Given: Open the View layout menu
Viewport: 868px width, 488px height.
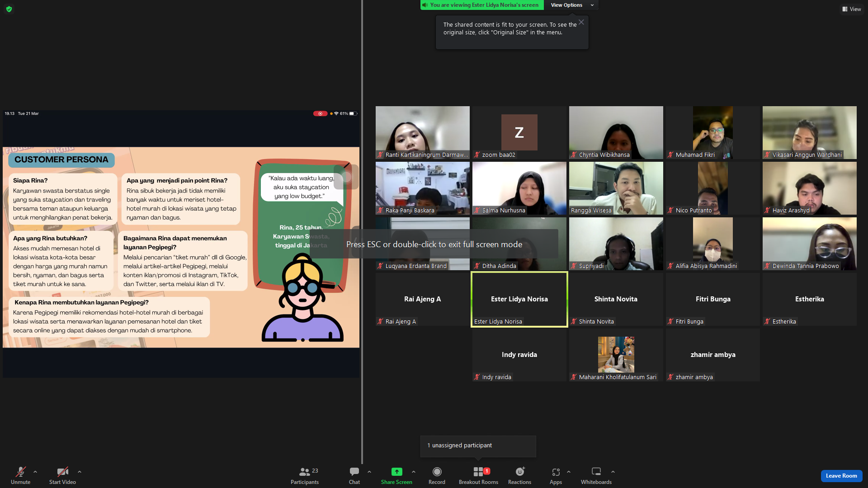Looking at the screenshot, I should (x=852, y=9).
